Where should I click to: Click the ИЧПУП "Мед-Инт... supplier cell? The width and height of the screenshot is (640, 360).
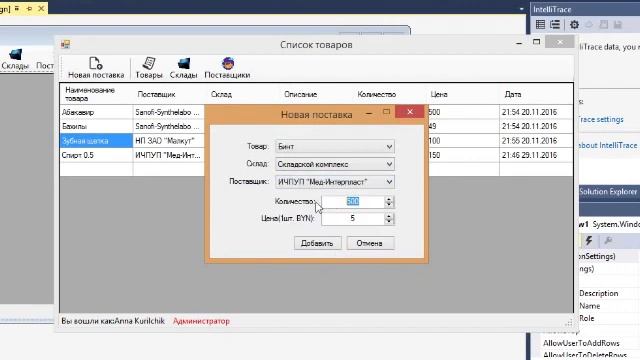tap(169, 155)
